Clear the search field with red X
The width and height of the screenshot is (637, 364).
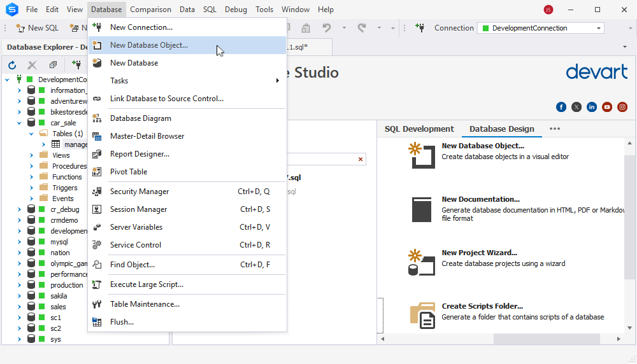coord(361,159)
